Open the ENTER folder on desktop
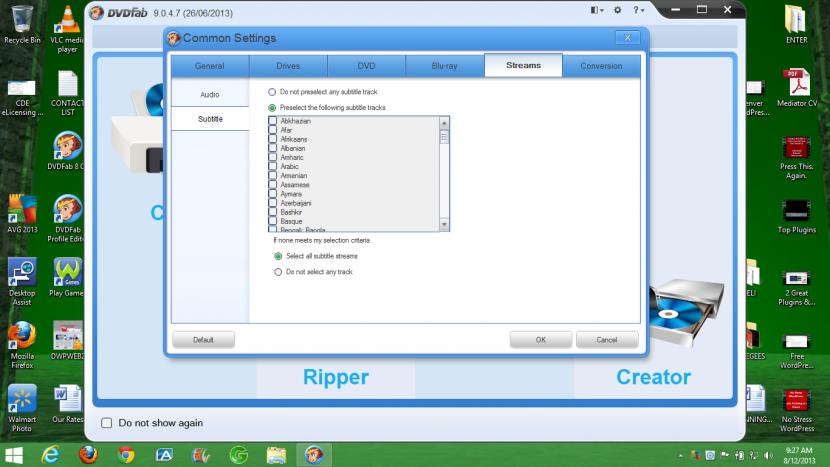The height and width of the screenshot is (467, 830). tap(796, 24)
